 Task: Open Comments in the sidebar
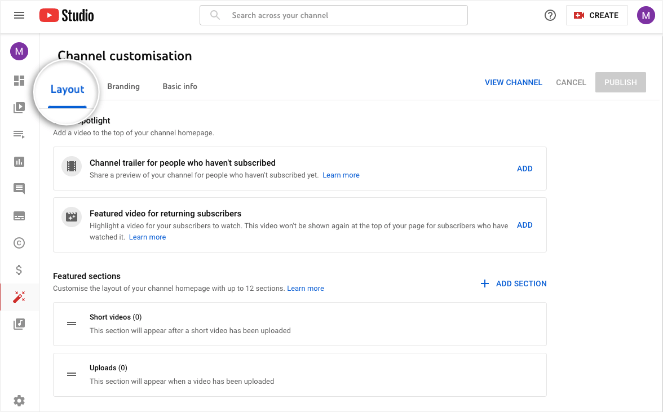(x=19, y=188)
